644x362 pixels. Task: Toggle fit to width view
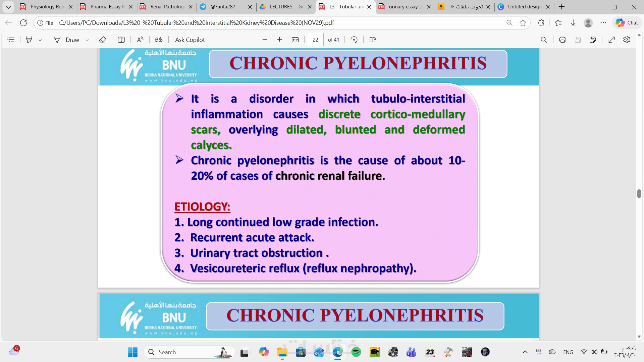295,40
